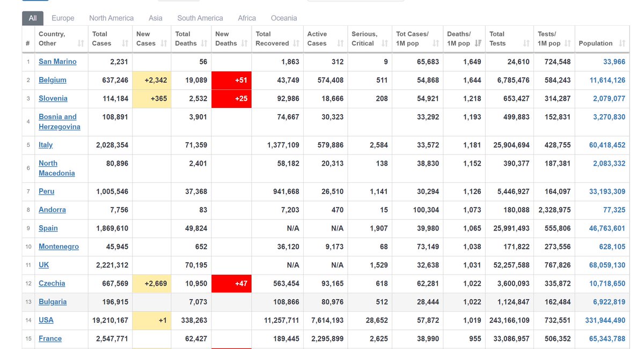
Task: Open the Peru country link
Action: (x=47, y=191)
